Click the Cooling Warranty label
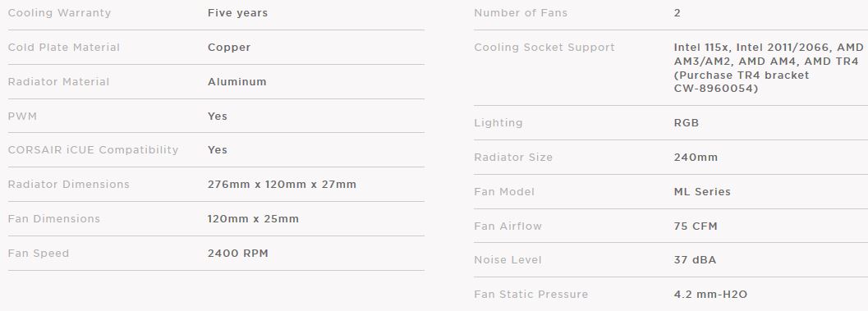This screenshot has width=868, height=311. (59, 13)
